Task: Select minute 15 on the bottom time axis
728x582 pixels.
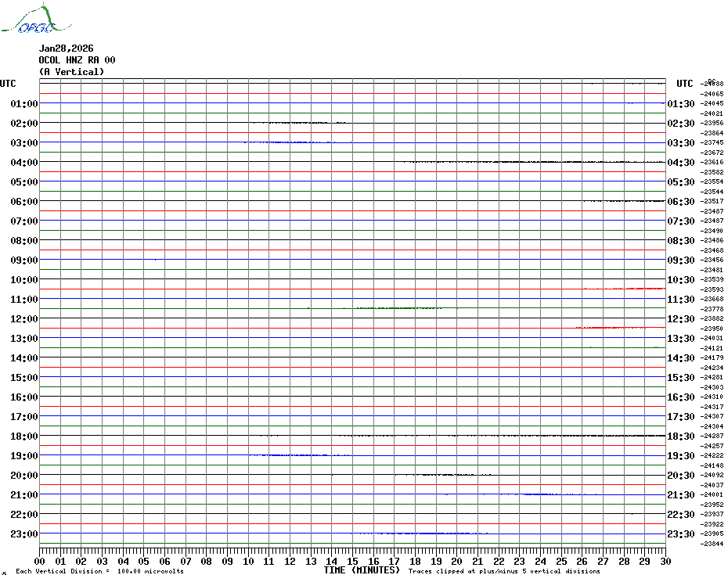Action: (353, 561)
